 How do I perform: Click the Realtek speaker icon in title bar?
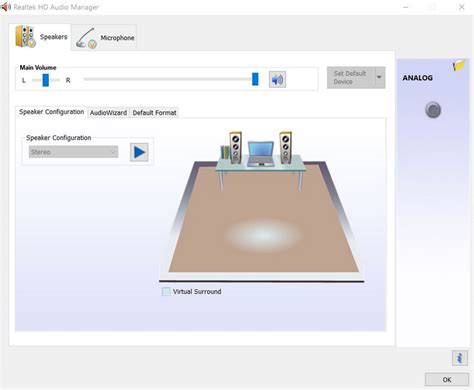tap(6, 7)
